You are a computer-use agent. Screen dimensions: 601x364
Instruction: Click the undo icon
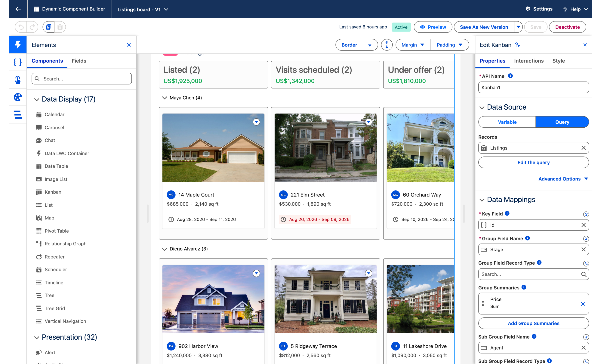21,27
